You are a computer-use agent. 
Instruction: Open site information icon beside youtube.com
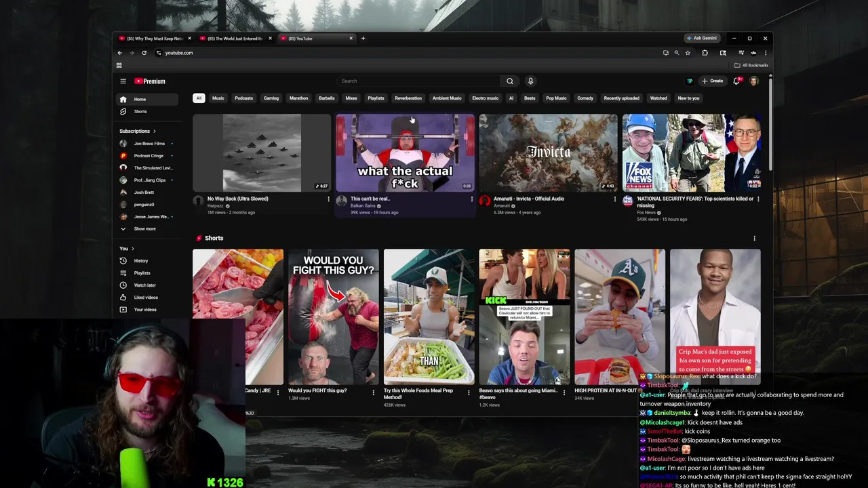(159, 53)
